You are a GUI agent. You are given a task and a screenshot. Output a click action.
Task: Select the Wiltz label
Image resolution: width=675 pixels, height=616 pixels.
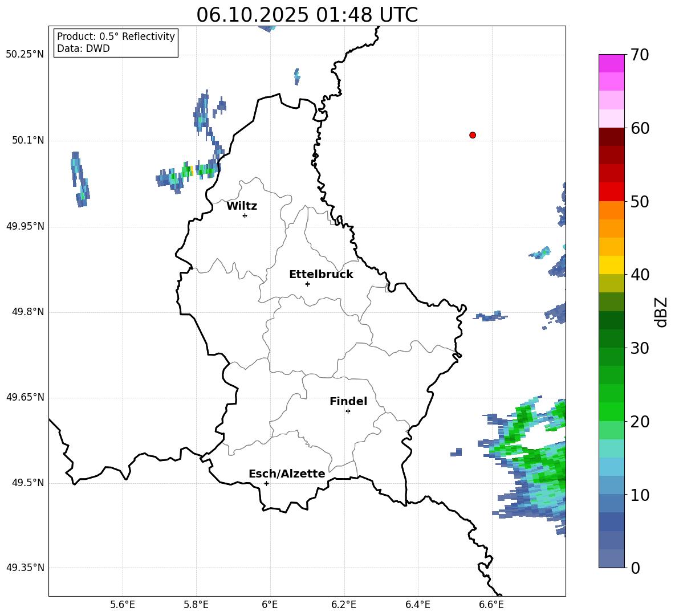242,206
